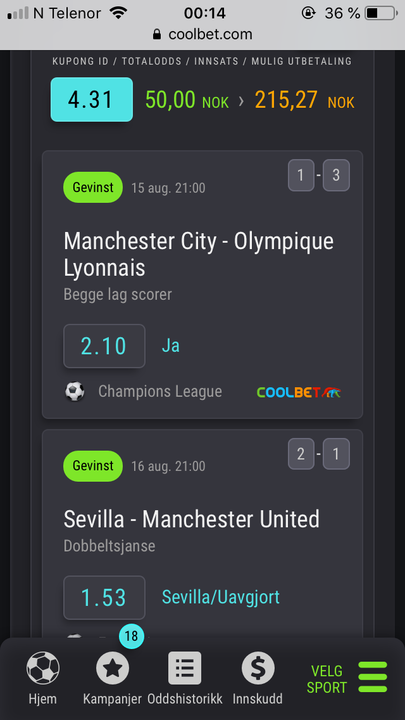The width and height of the screenshot is (405, 720).
Task: Tap the total odds 4.31 box
Action: tap(92, 100)
